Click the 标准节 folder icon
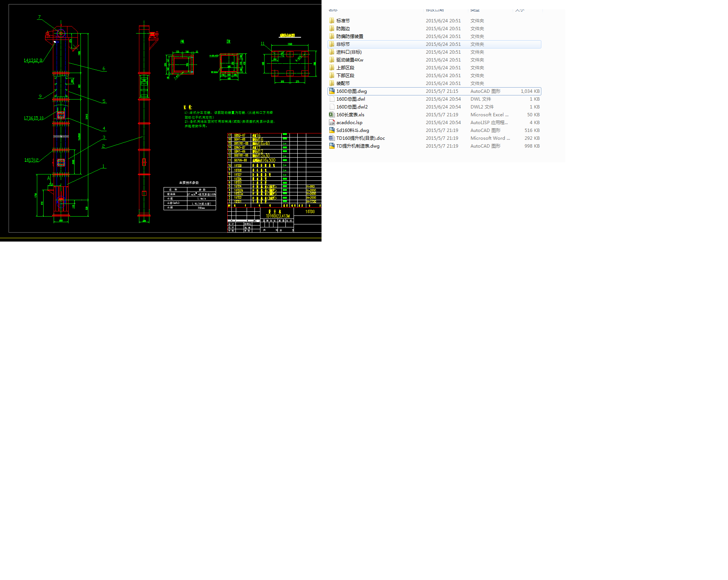The height and width of the screenshot is (580, 728). [332, 21]
